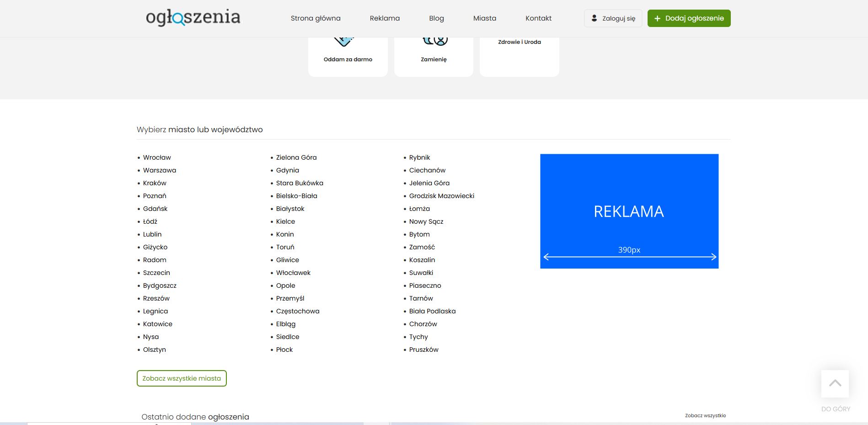Click the Zaloguj się login button

(x=613, y=18)
